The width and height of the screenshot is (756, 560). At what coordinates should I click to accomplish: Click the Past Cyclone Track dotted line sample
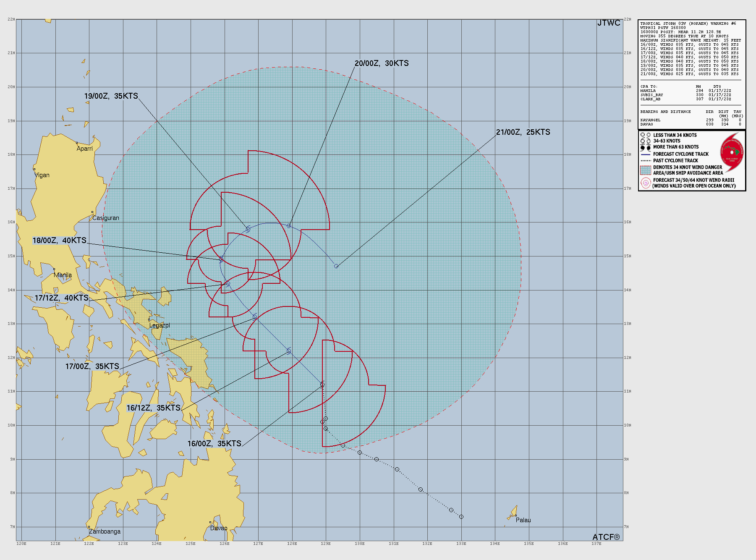[646, 161]
